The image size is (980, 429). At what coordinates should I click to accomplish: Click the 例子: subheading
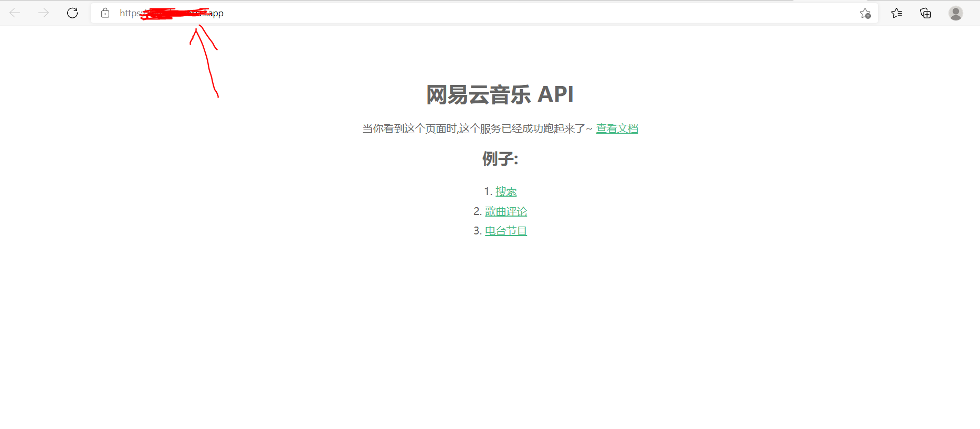[x=500, y=159]
